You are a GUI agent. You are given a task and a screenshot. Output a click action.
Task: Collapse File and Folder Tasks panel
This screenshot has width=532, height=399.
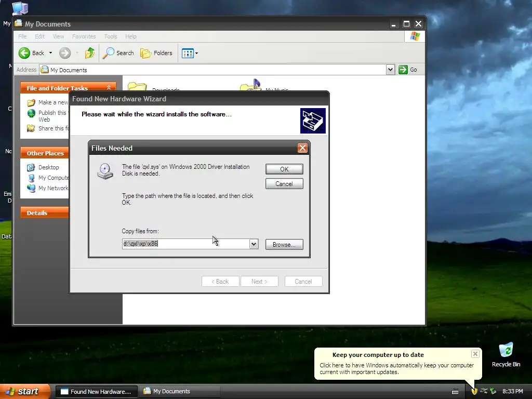pyautogui.click(x=109, y=87)
